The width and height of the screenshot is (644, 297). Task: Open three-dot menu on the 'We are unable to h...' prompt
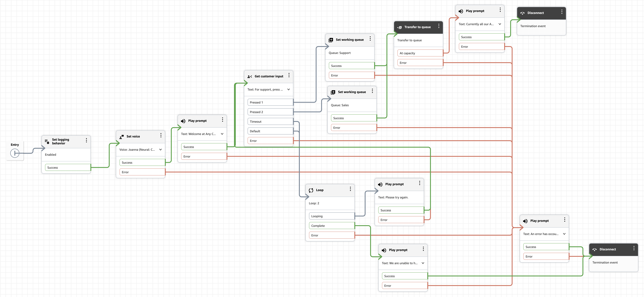click(423, 249)
